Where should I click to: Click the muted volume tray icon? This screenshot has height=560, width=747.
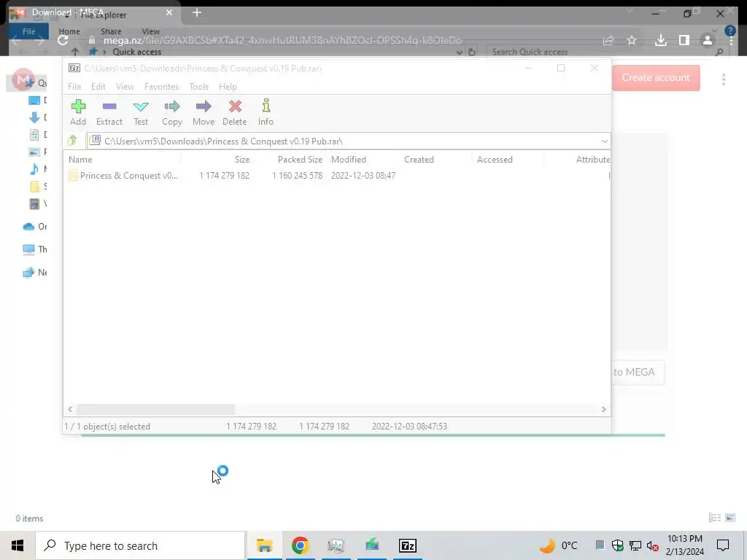click(x=653, y=545)
